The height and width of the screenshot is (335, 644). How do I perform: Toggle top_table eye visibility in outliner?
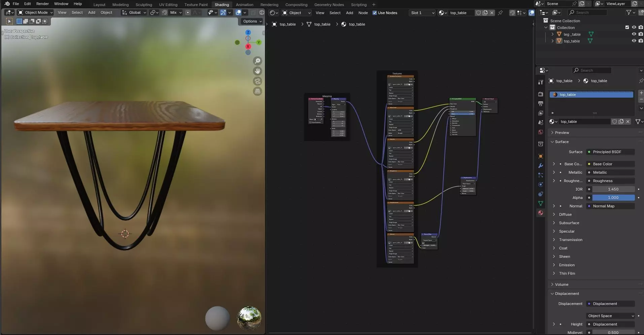click(634, 41)
